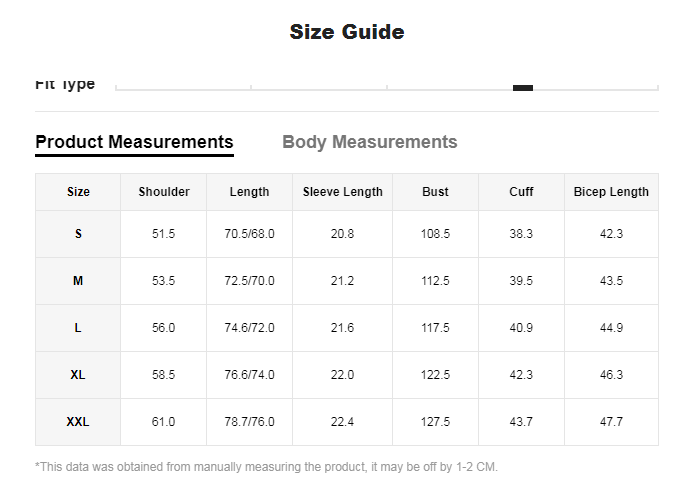This screenshot has width=685, height=491.
Task: Click the Bust column header
Action: [435, 192]
